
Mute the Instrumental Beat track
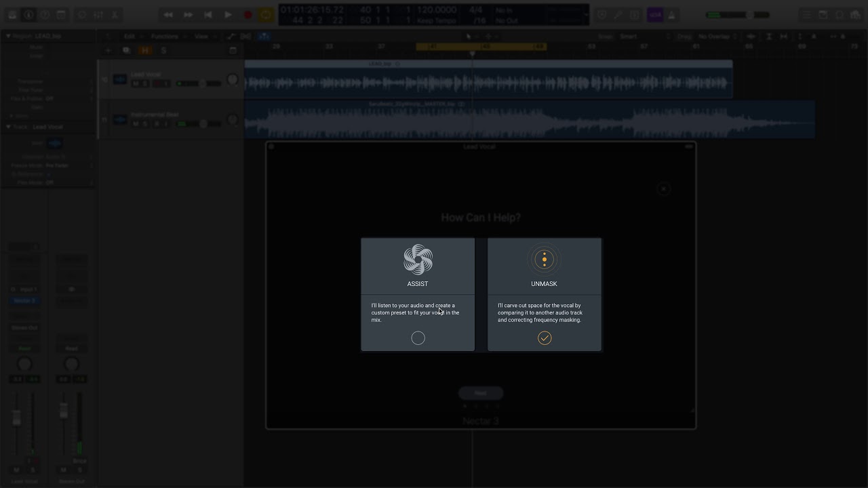point(136,124)
